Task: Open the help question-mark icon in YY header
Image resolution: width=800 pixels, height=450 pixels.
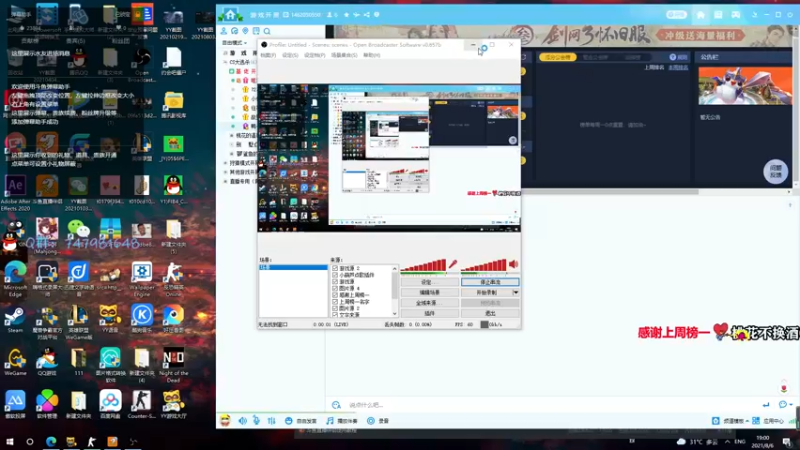Action: 377,15
